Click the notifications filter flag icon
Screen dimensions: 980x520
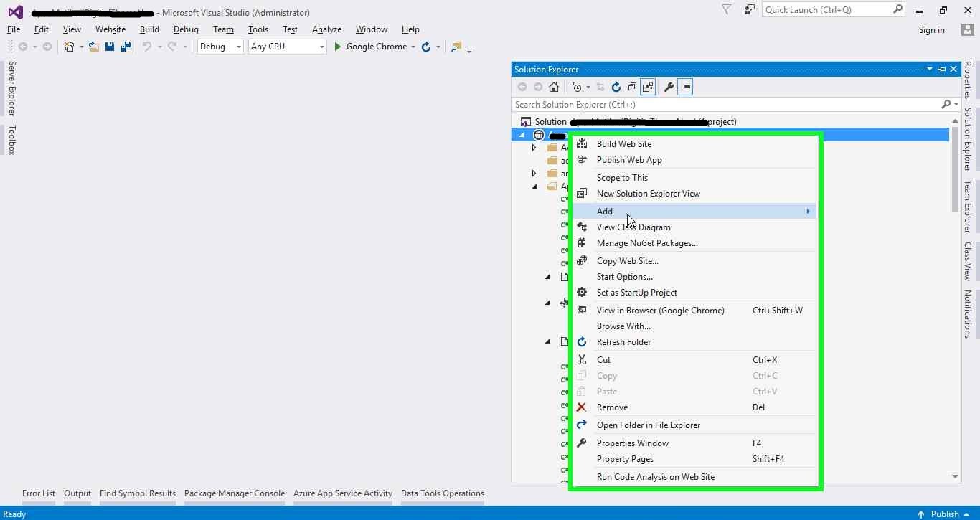[727, 9]
